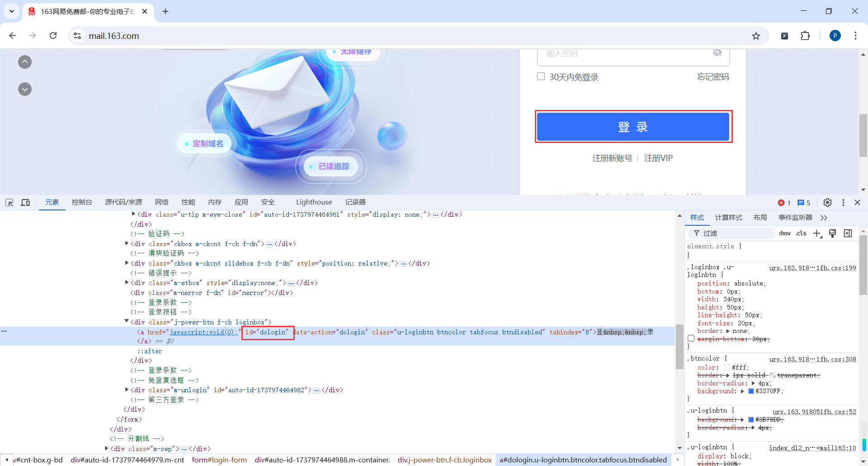Expand the m-unlogin div node

[127, 390]
